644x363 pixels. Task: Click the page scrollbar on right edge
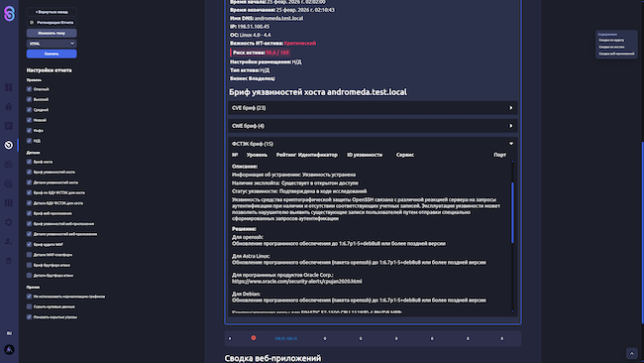coord(642,232)
